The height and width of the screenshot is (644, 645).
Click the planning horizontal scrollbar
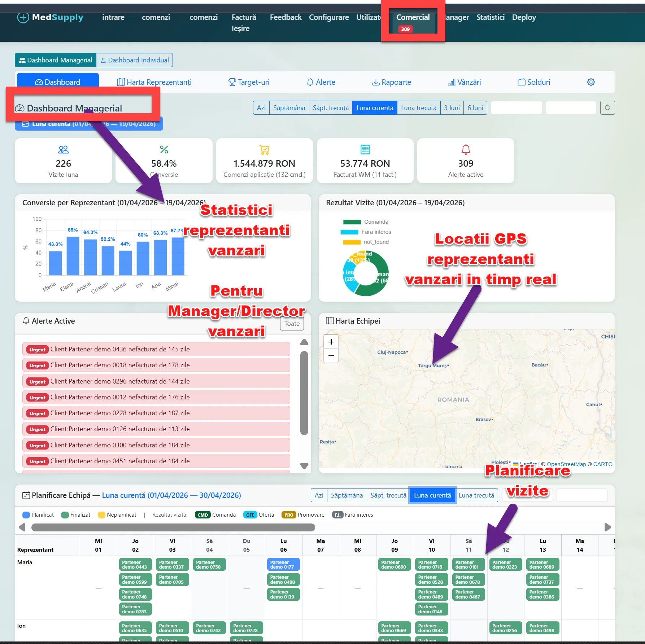click(173, 527)
